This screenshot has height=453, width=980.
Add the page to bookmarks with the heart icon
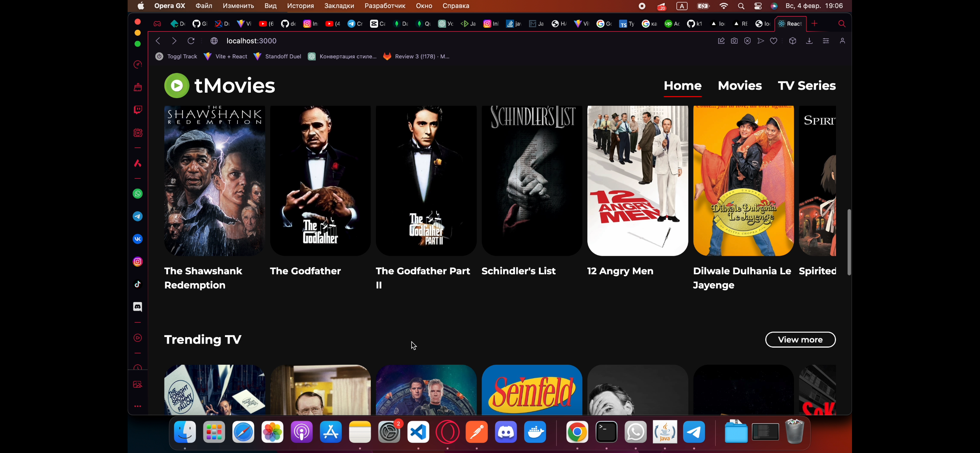pyautogui.click(x=773, y=41)
